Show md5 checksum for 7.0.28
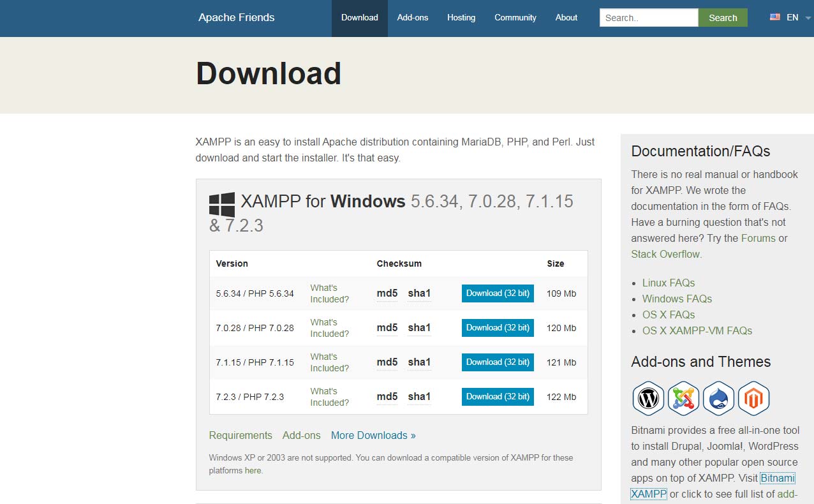 [387, 328]
